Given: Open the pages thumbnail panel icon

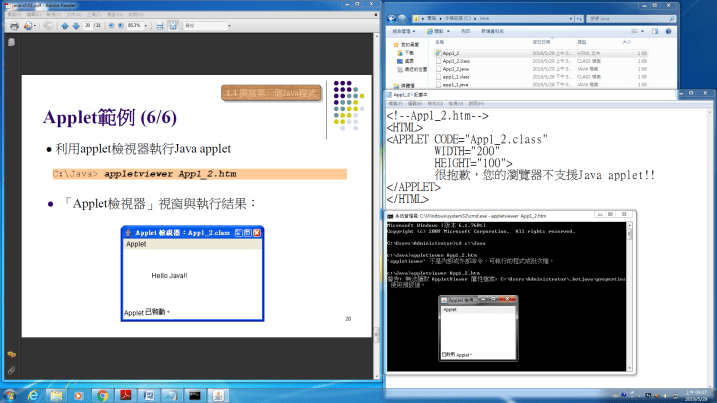Looking at the screenshot, I should pyautogui.click(x=10, y=43).
